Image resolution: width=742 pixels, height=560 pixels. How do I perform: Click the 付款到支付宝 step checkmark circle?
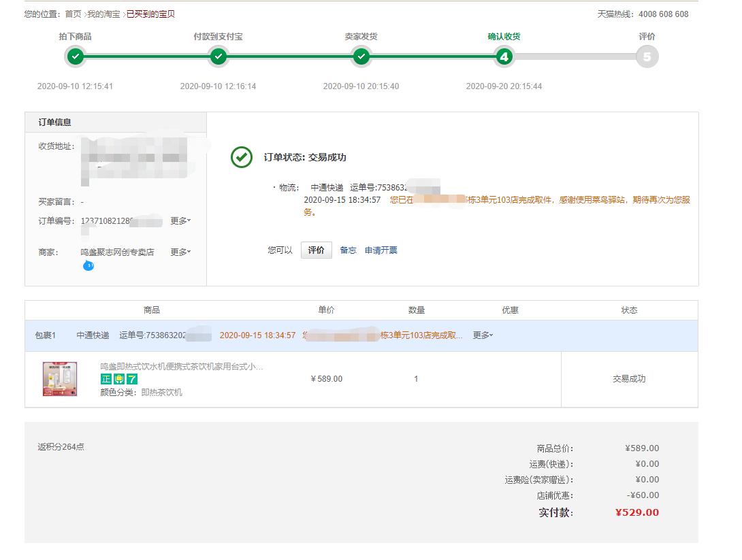click(218, 56)
